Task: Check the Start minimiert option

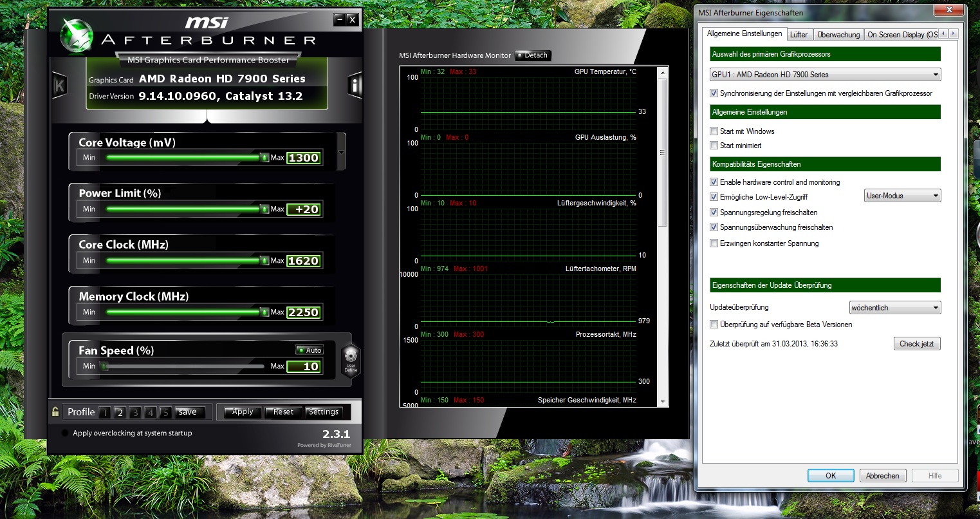Action: pos(714,146)
